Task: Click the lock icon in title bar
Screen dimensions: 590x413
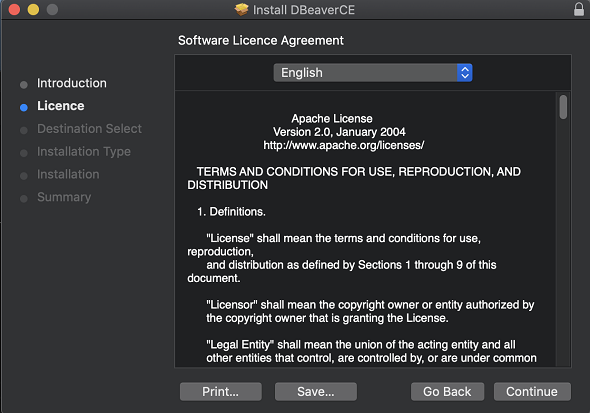Action: pos(579,9)
